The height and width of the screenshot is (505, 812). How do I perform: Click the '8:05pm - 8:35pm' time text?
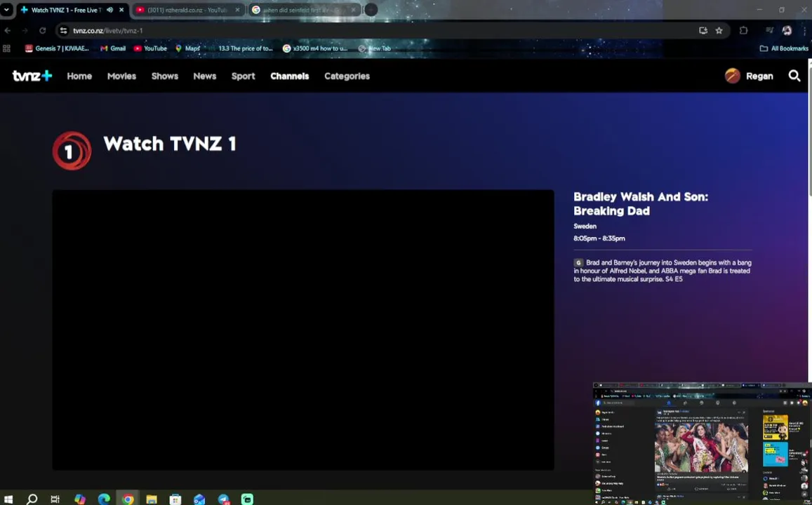[x=599, y=238]
